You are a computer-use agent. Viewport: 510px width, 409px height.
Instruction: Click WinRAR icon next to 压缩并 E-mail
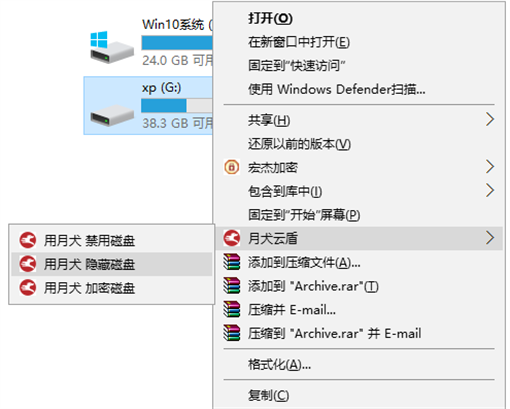(x=232, y=309)
